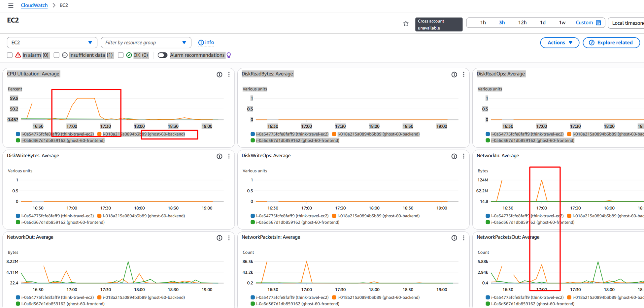Viewport: 644px width, 308px height.
Task: Switch to the 12h time range
Action: coord(522,23)
